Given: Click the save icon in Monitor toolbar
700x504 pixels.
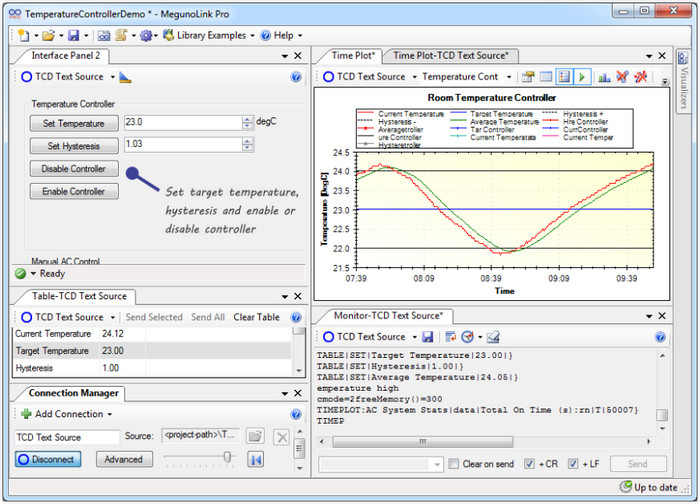Looking at the screenshot, I should tap(428, 337).
